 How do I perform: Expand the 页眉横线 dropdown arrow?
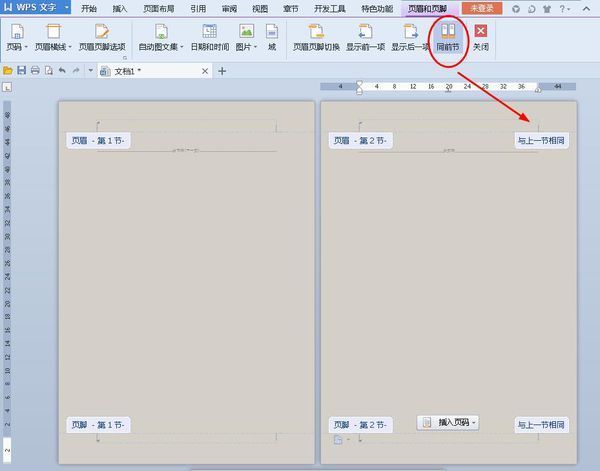pyautogui.click(x=70, y=47)
